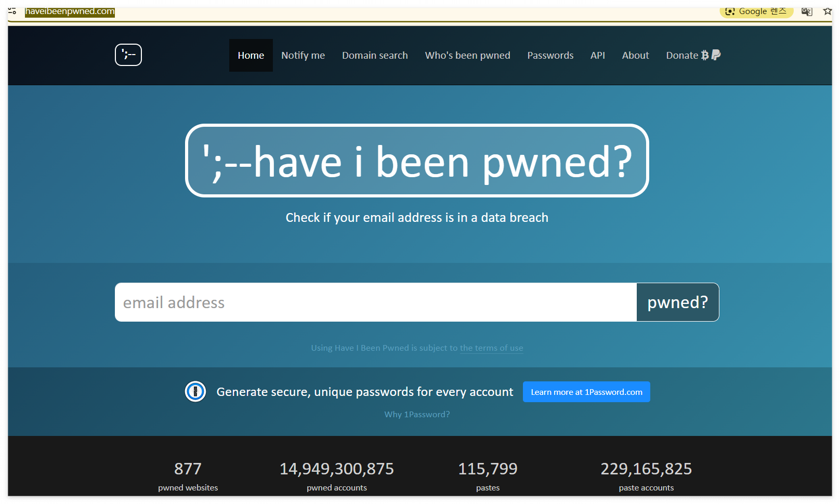Open the terms of use link
The width and height of the screenshot is (840, 504).
(x=492, y=348)
